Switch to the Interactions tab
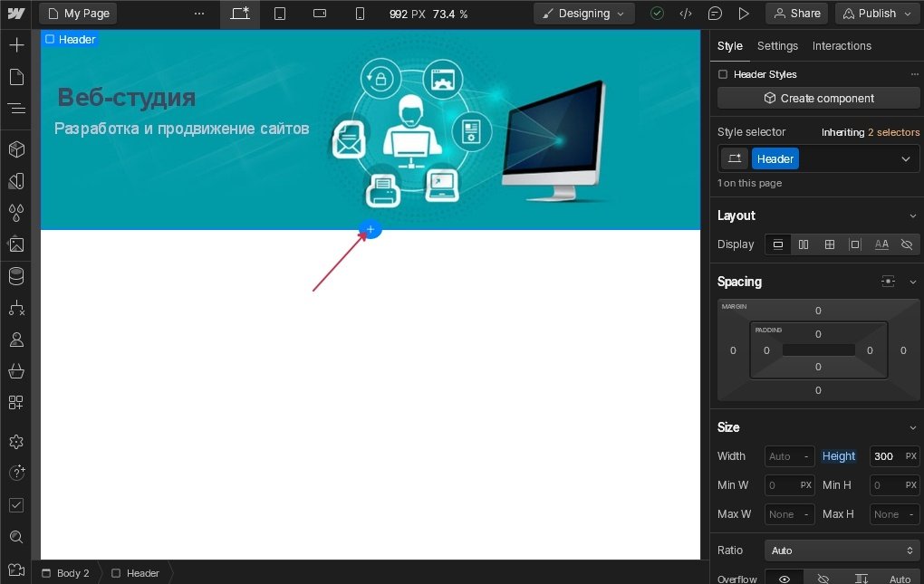The width and height of the screenshot is (924, 584). (842, 46)
